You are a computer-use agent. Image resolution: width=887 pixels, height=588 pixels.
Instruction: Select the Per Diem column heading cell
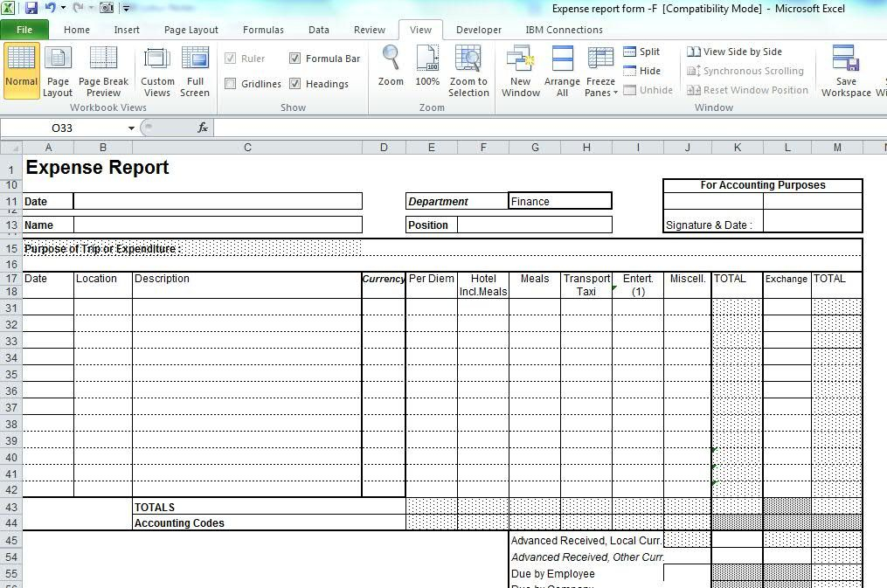[431, 279]
